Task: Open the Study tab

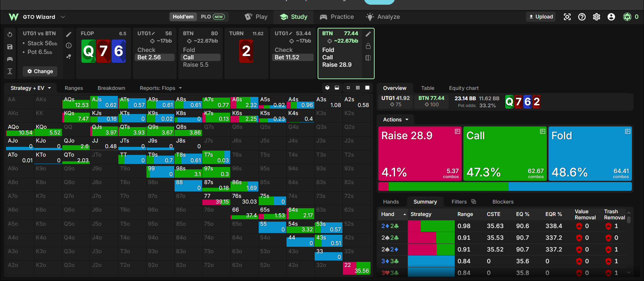Action: 294,17
